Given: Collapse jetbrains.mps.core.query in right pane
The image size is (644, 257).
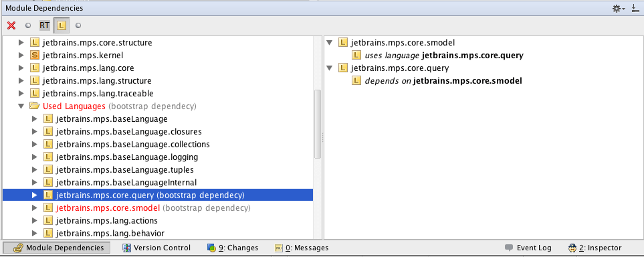Looking at the screenshot, I should click(330, 68).
